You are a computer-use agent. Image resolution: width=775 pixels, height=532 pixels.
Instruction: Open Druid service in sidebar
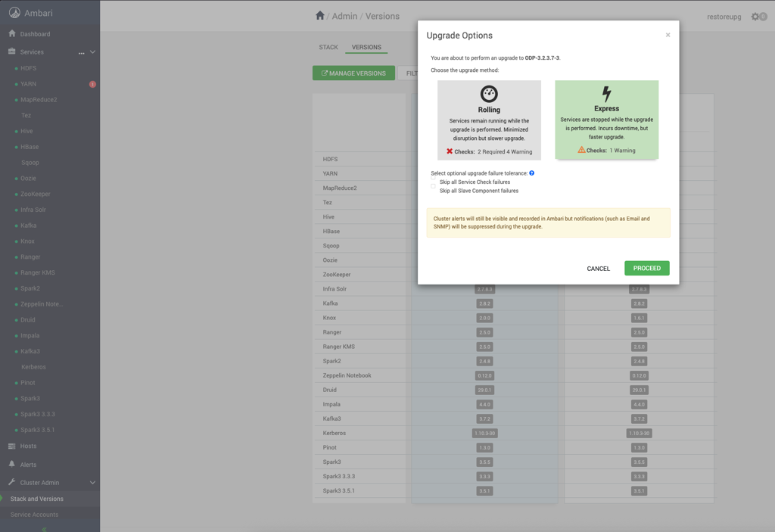(x=28, y=319)
